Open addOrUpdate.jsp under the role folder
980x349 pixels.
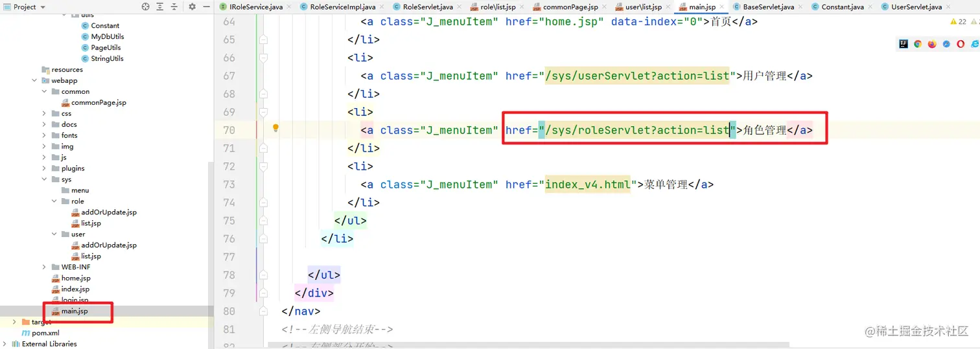109,212
